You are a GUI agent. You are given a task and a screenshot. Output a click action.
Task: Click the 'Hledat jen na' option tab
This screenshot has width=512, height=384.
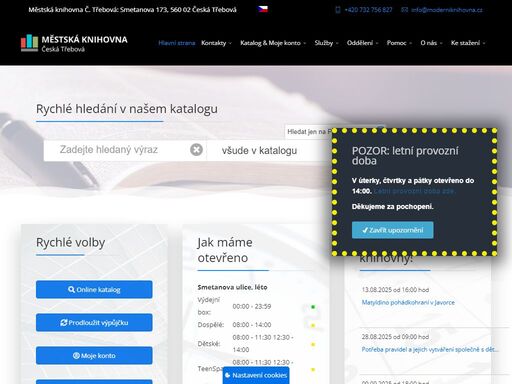(309, 132)
